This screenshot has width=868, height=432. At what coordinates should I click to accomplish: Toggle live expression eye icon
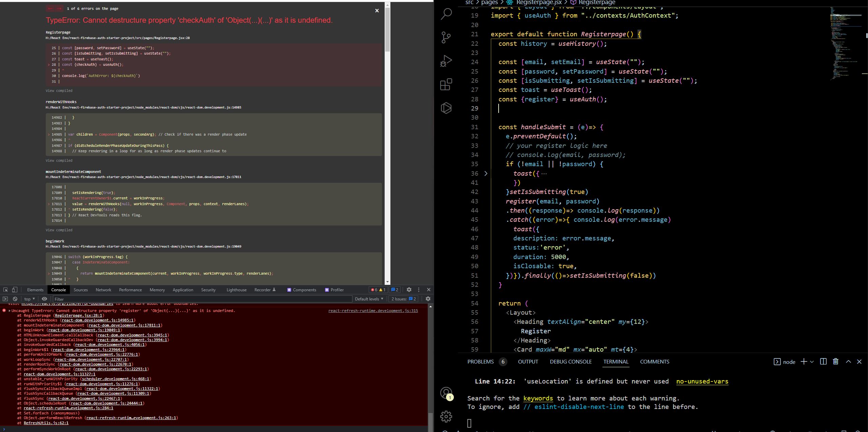pos(44,299)
